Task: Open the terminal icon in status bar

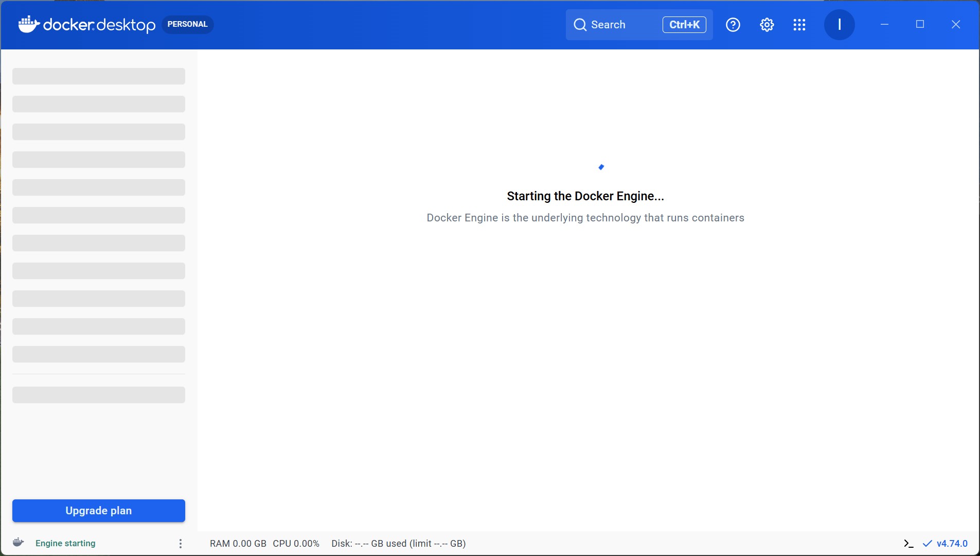Action: coord(908,544)
